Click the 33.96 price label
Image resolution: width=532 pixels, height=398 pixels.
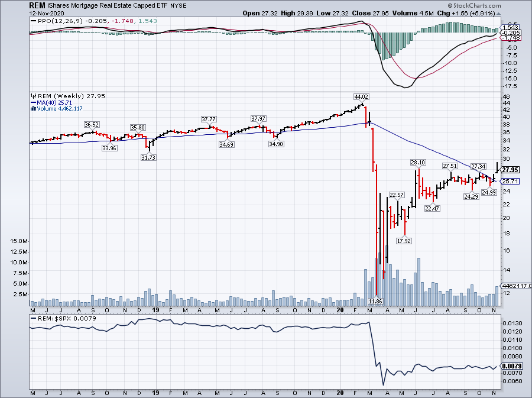109,148
